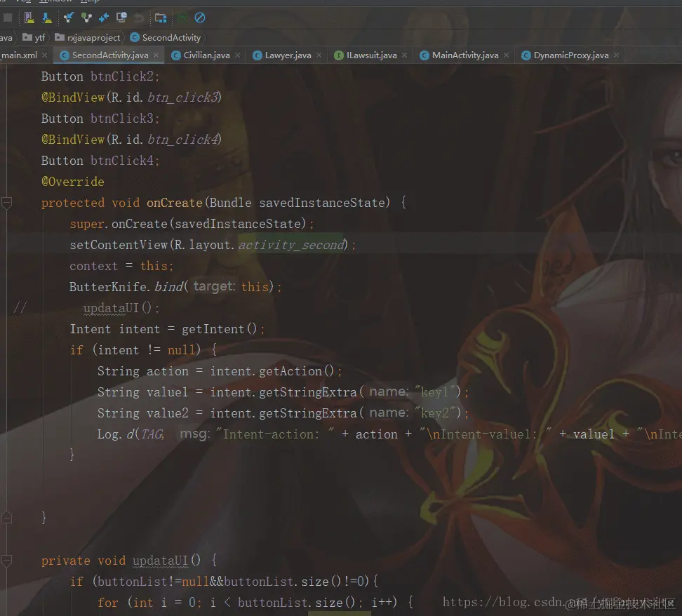Open the AVD Manager icon
The height and width of the screenshot is (616, 682).
click(x=29, y=18)
